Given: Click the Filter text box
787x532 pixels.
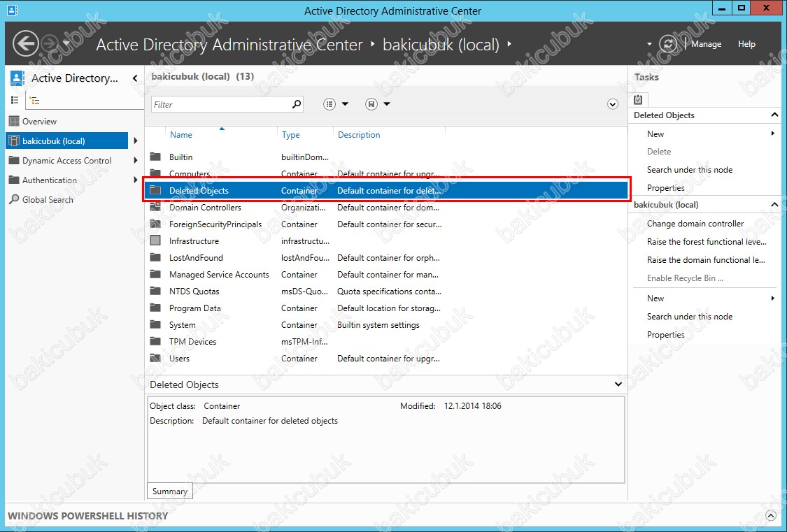Looking at the screenshot, I should [221, 104].
